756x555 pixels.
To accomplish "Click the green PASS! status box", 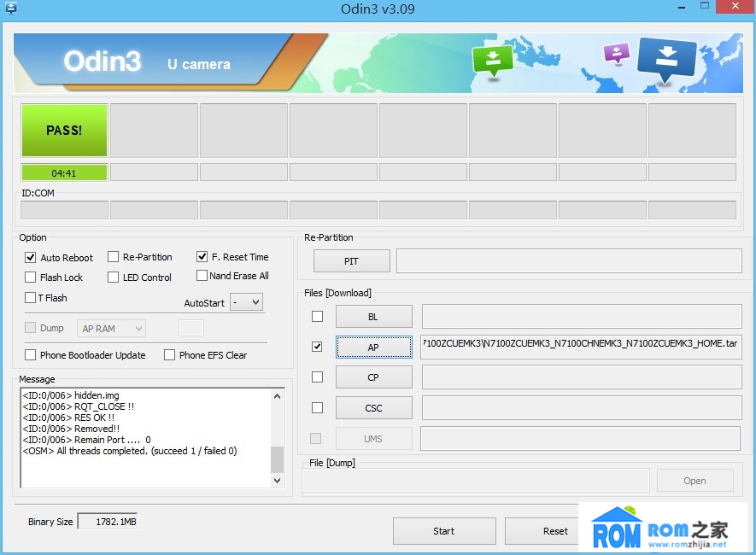I will pos(64,131).
